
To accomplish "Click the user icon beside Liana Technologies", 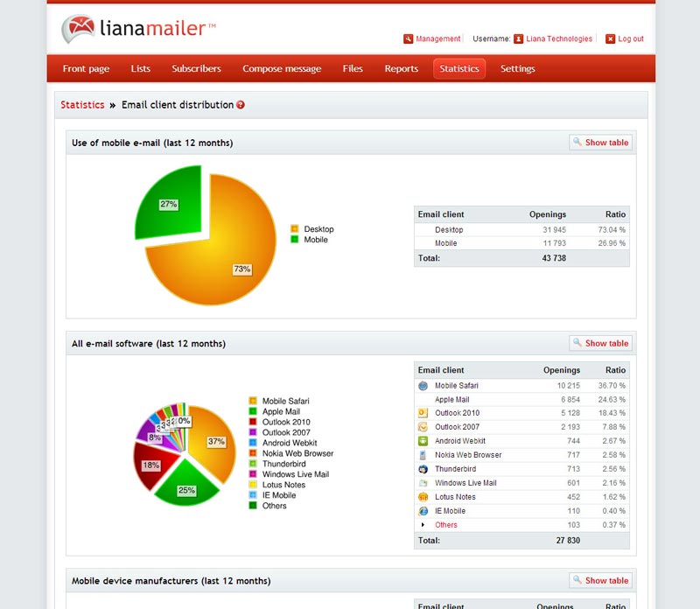I will [519, 38].
